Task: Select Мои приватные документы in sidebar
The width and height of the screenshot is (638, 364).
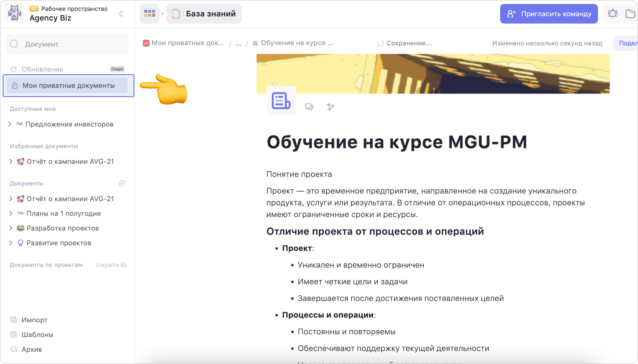Action: point(68,86)
